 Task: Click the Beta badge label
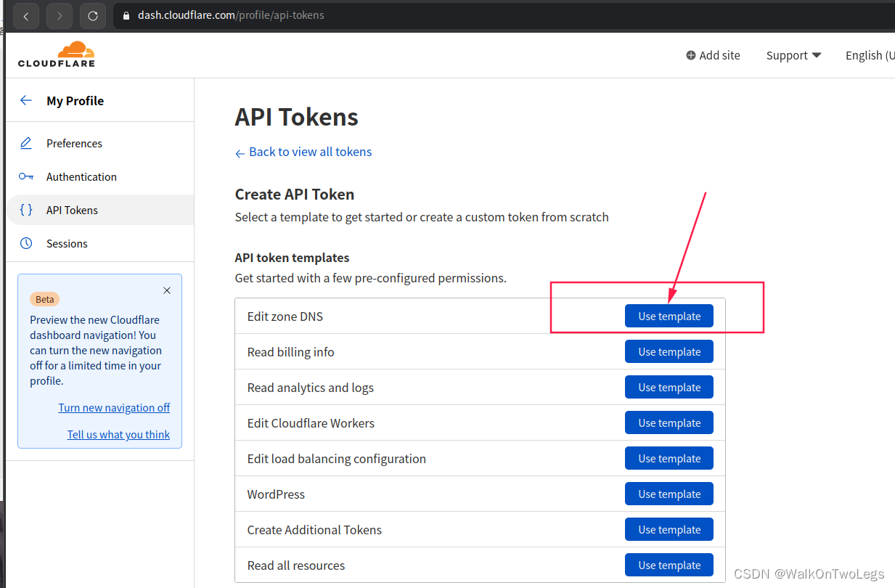[45, 299]
